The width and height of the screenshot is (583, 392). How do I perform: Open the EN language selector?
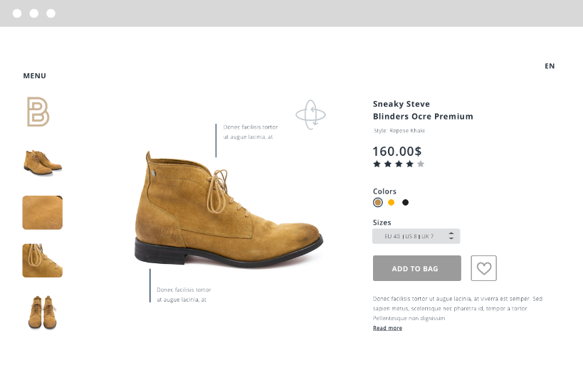(x=550, y=66)
